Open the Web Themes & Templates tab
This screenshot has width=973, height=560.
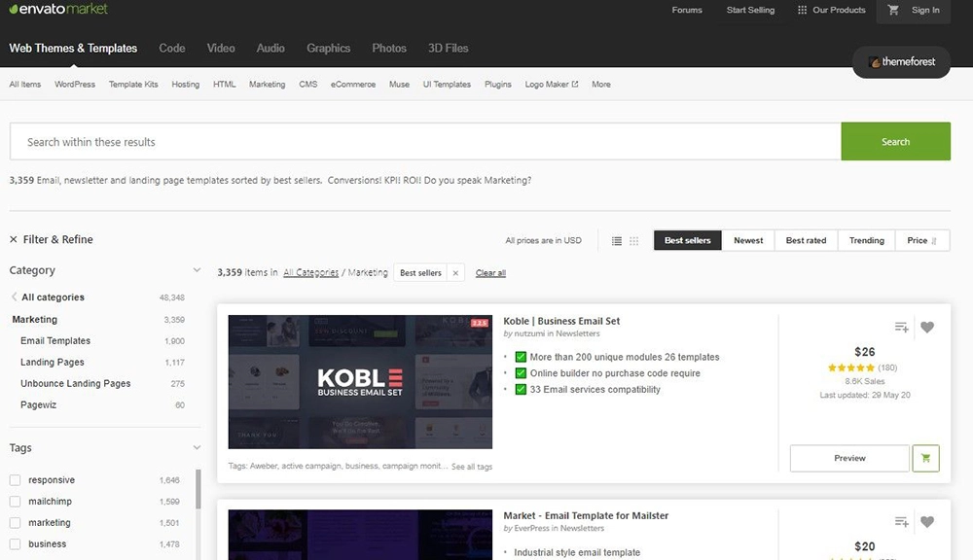tap(73, 49)
